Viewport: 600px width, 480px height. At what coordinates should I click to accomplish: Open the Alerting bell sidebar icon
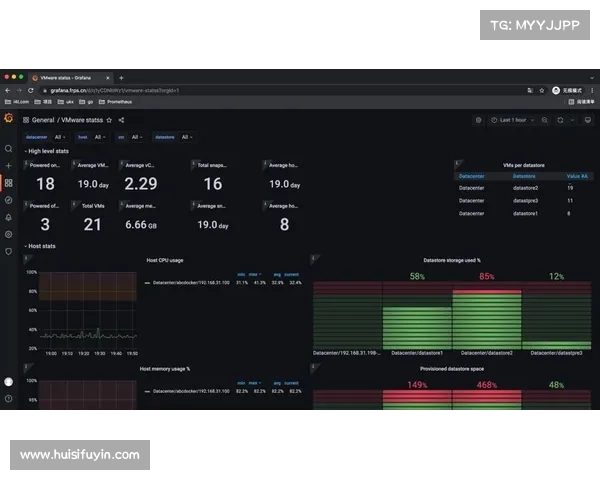(x=8, y=217)
